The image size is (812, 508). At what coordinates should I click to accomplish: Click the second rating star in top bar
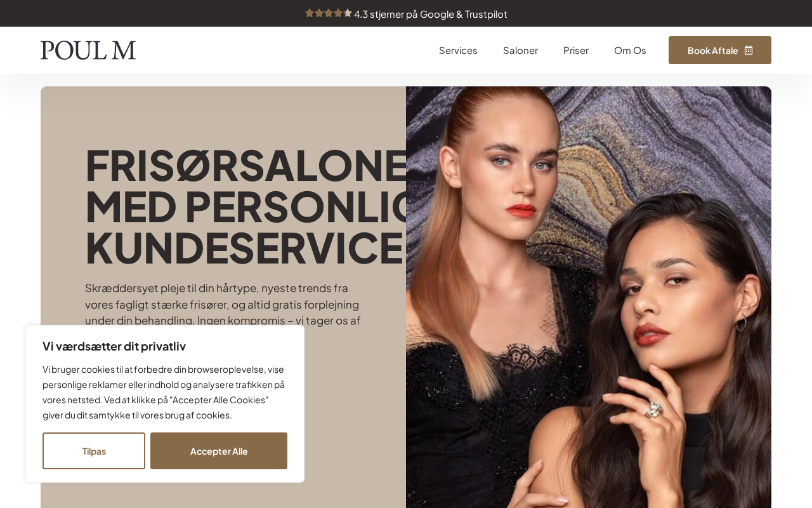point(319,13)
